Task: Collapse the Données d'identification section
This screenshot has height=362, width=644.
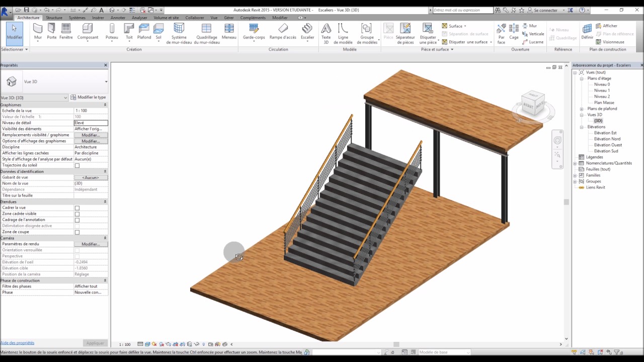Action: point(105,171)
